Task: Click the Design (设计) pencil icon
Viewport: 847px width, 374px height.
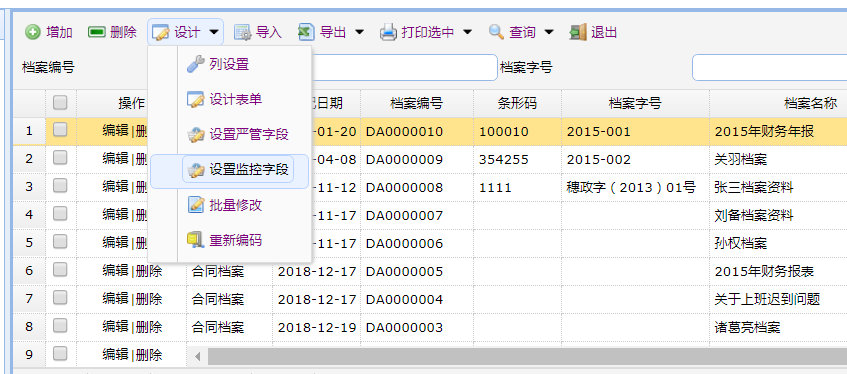Action: click(160, 32)
